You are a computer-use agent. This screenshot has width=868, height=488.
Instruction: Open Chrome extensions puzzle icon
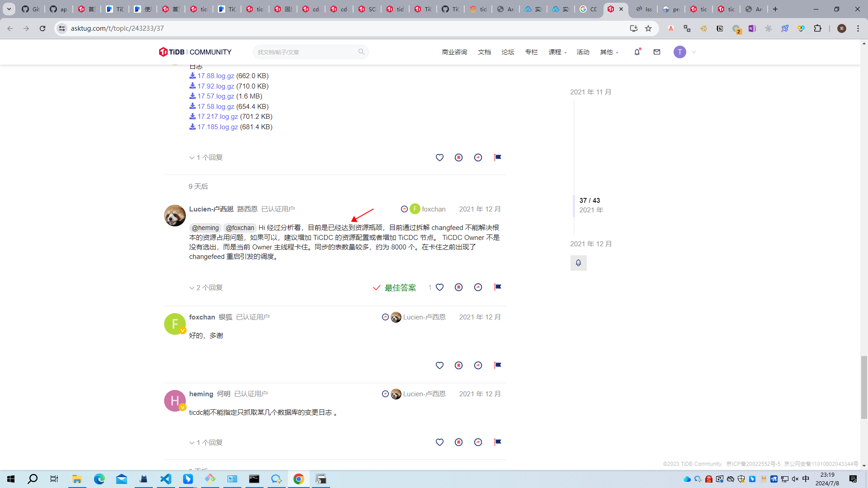817,28
